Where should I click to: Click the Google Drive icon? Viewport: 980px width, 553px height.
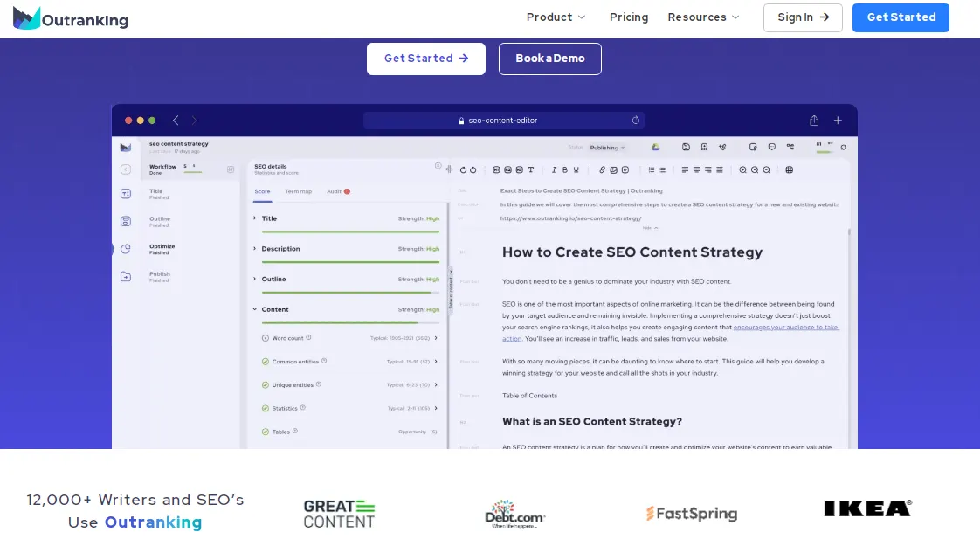coord(655,148)
